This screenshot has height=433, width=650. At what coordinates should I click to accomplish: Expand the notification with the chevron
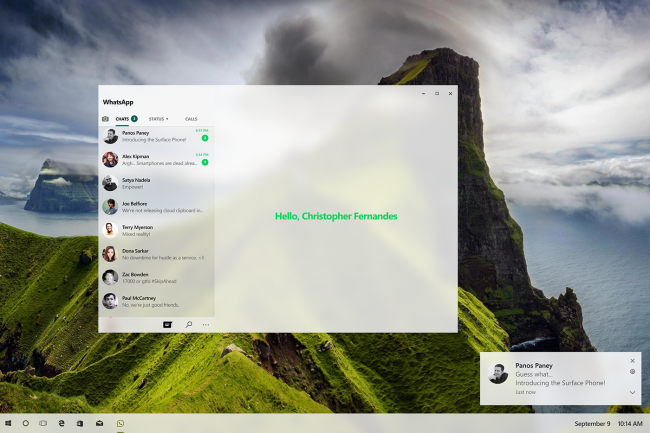coord(632,392)
